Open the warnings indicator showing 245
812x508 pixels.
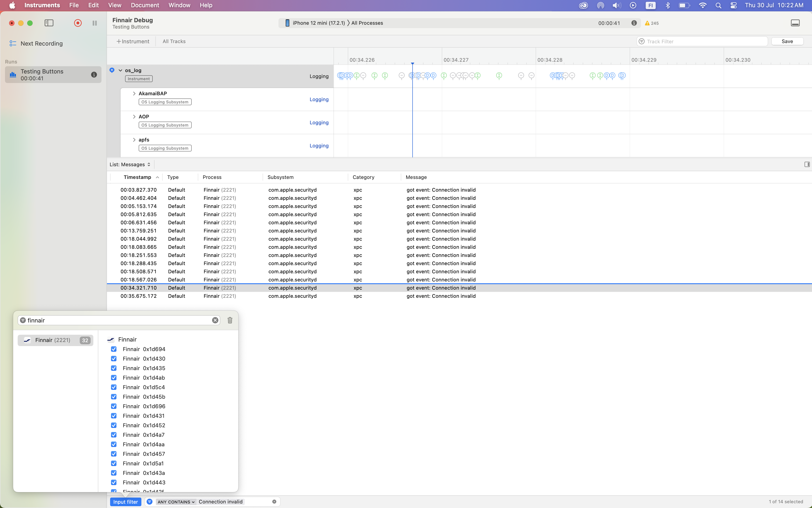(x=652, y=23)
